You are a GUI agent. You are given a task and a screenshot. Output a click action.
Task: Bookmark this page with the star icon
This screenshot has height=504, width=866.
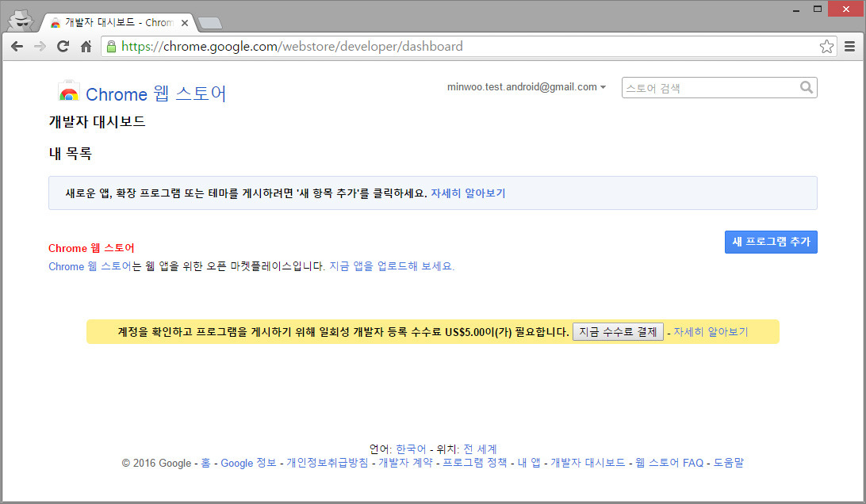[x=826, y=47]
